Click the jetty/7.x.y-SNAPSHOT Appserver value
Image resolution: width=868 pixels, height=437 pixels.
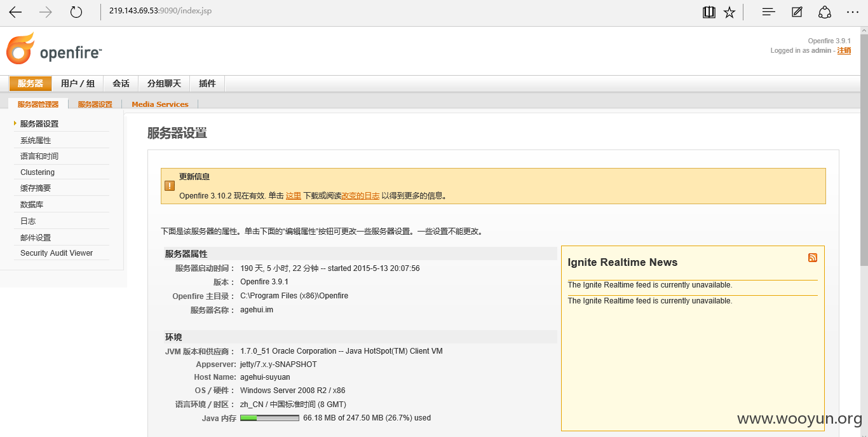coord(278,364)
